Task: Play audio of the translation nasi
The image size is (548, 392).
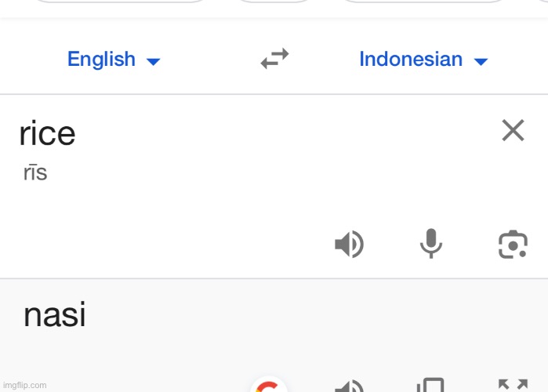Action: point(349,385)
